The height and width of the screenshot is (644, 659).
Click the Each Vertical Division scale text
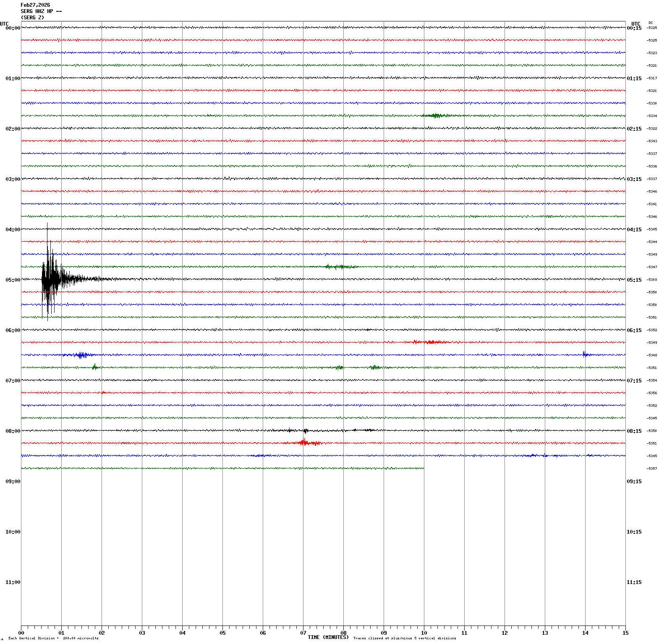(53, 639)
